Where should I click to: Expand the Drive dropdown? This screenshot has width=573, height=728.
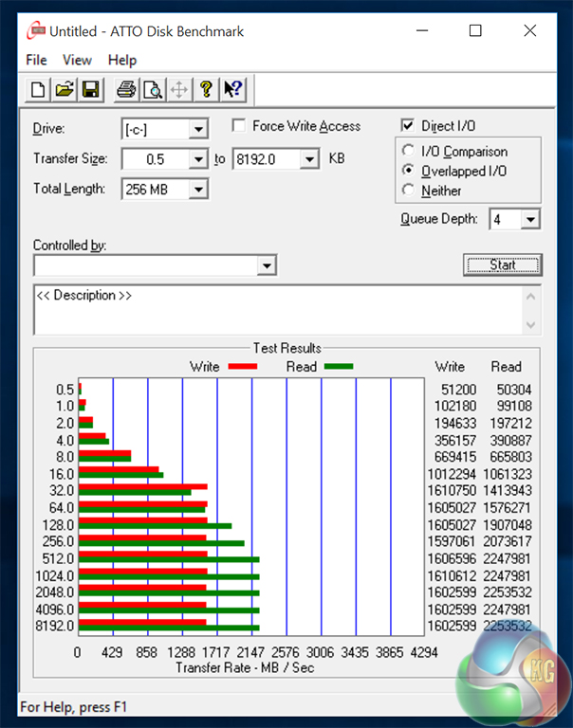pyautogui.click(x=198, y=129)
